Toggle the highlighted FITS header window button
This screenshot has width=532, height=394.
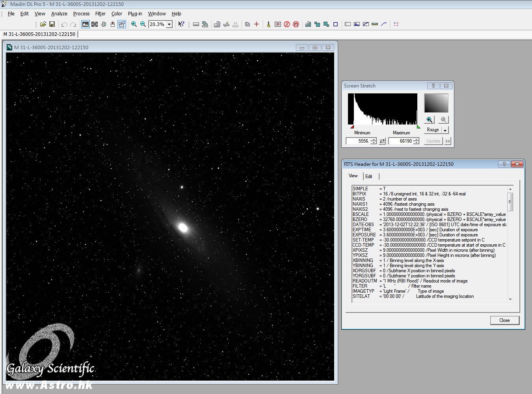tap(122, 24)
